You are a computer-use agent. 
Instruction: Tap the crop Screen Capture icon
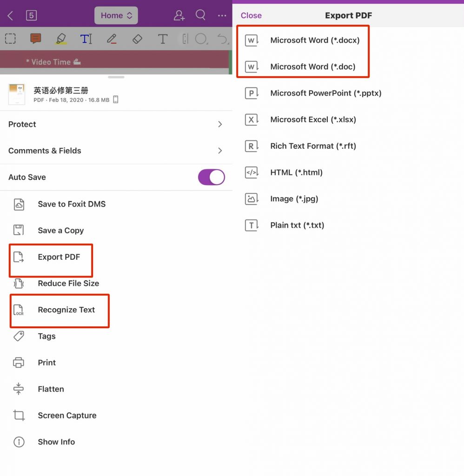[x=19, y=415]
